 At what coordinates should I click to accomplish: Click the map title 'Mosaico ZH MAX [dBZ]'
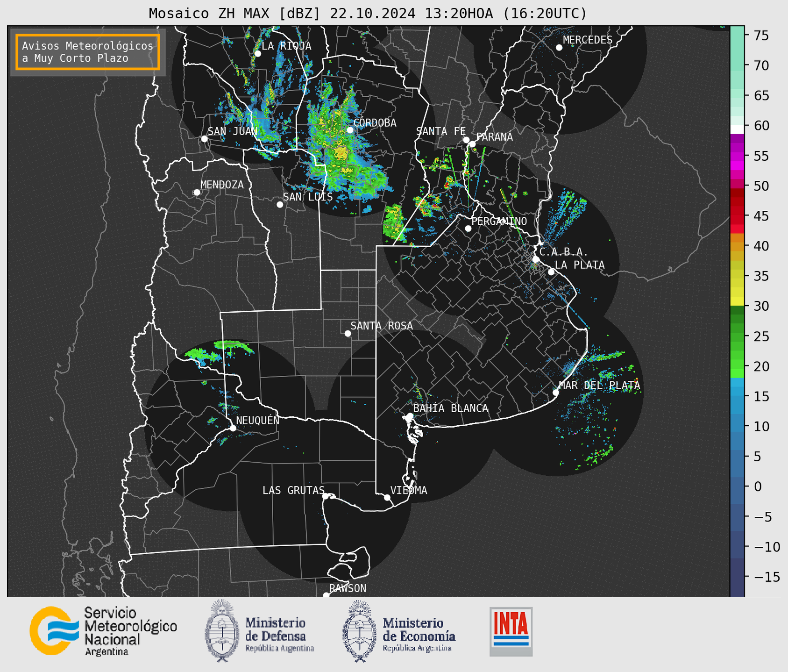pyautogui.click(x=235, y=14)
